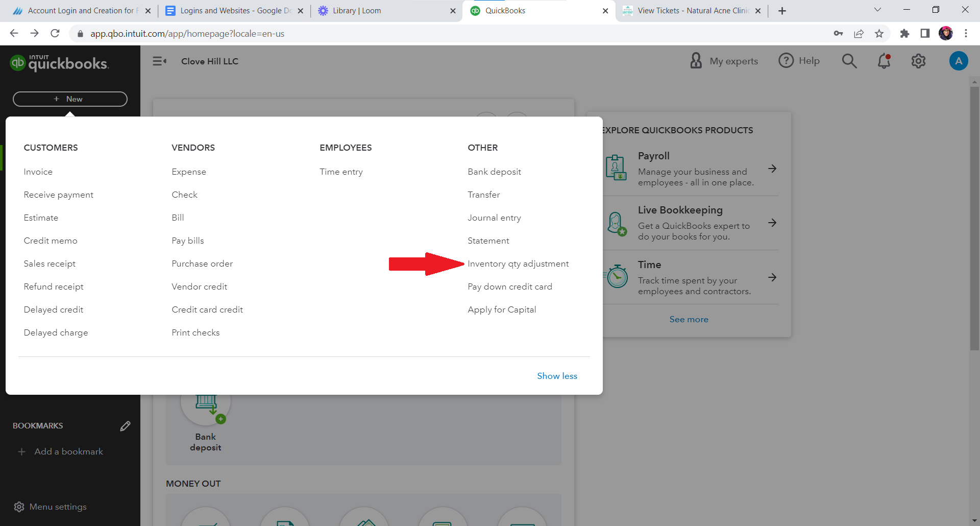Open the notifications bell
This screenshot has width=980, height=526.
(x=884, y=61)
